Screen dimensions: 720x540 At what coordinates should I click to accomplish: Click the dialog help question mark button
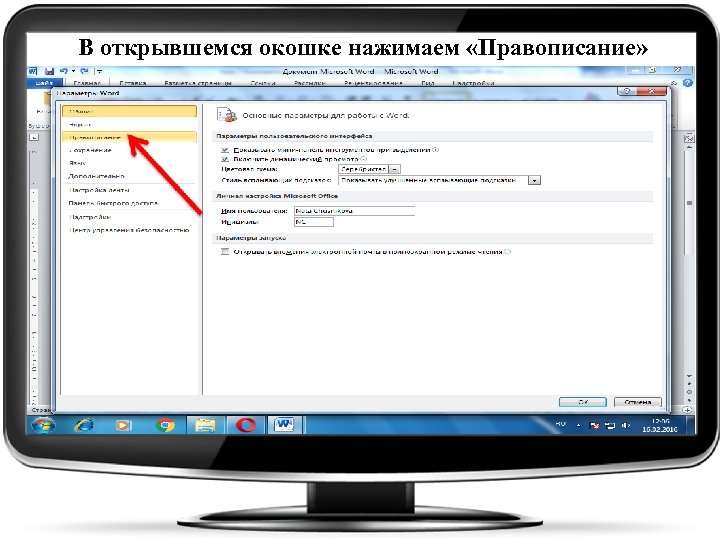627,91
